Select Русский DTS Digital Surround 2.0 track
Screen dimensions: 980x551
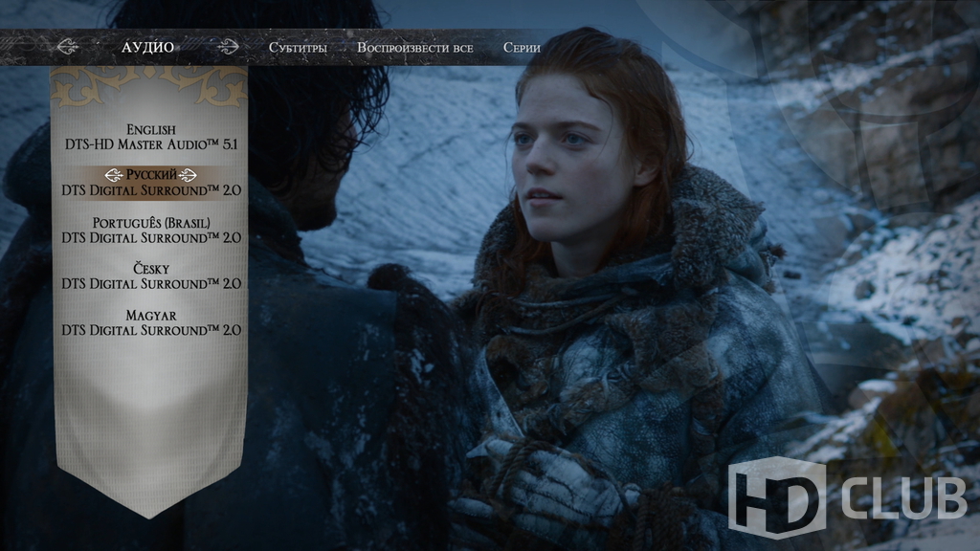151,183
